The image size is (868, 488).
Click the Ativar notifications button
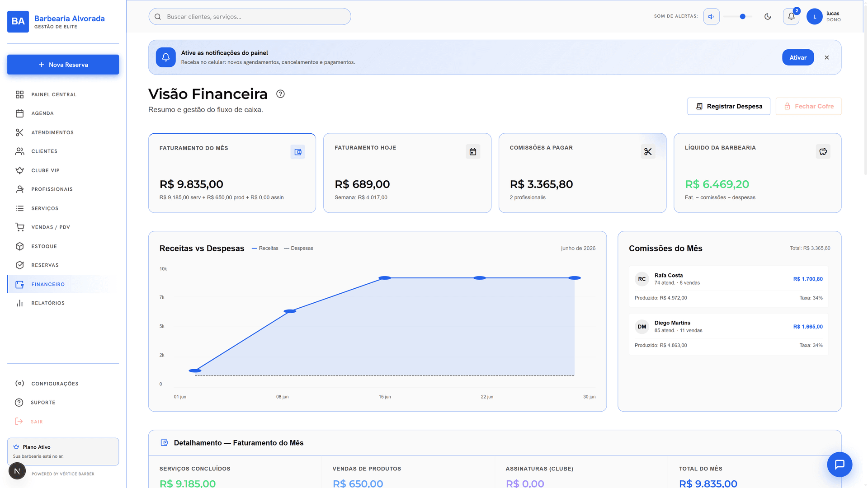point(798,57)
